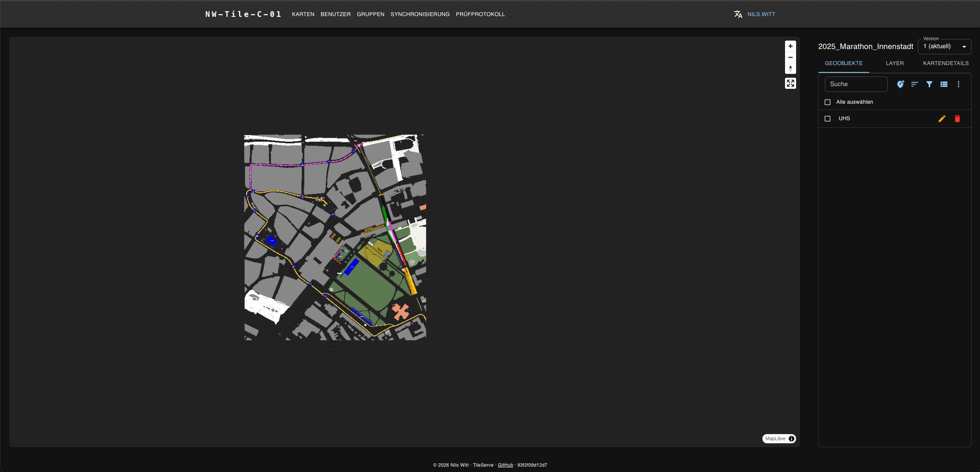Open the GitHub footer link
Viewport: 980px width, 472px height.
coord(505,465)
